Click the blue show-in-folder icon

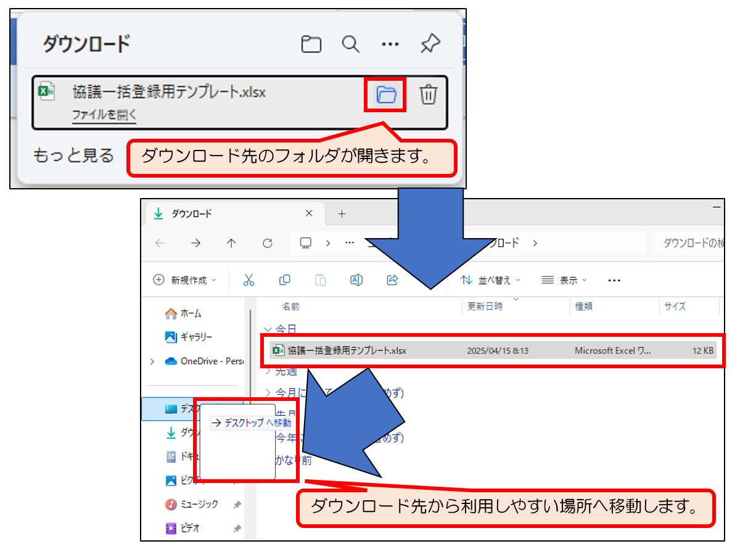[x=386, y=94]
